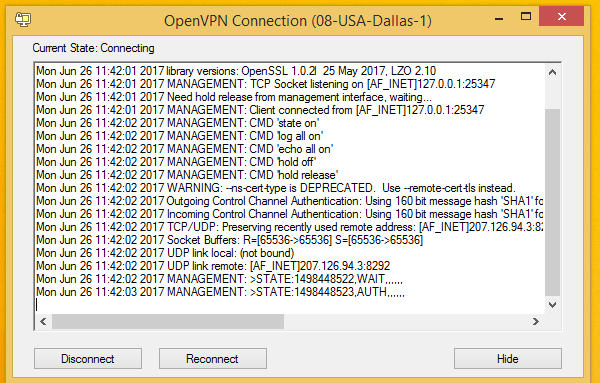Click the Disconnect button
Viewport: 600px width, 383px height.
tap(88, 359)
